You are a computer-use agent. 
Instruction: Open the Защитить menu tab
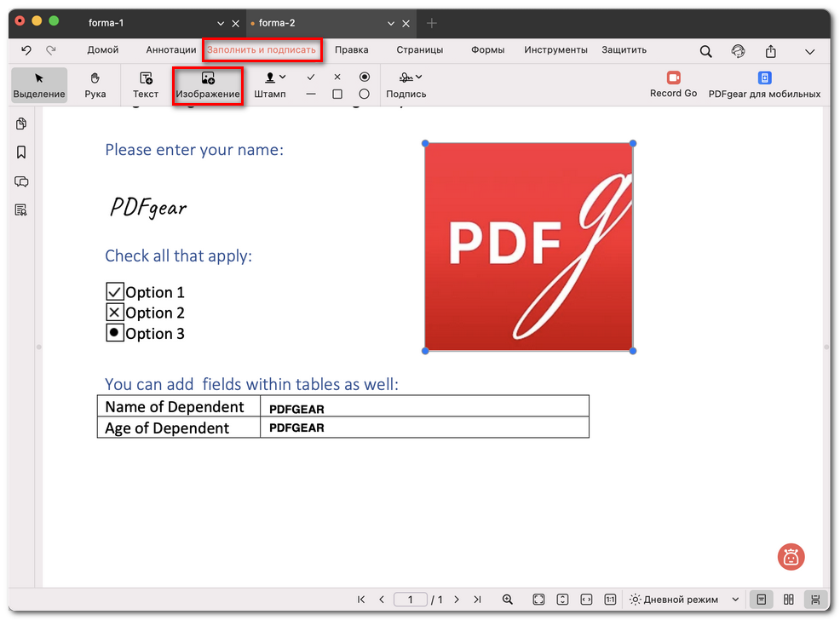coord(624,50)
